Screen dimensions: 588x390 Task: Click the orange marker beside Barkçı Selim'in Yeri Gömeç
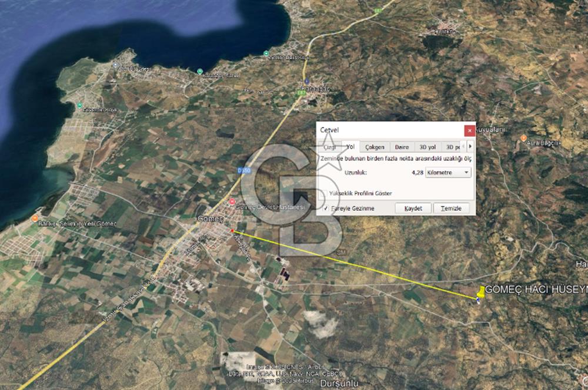coord(34,218)
